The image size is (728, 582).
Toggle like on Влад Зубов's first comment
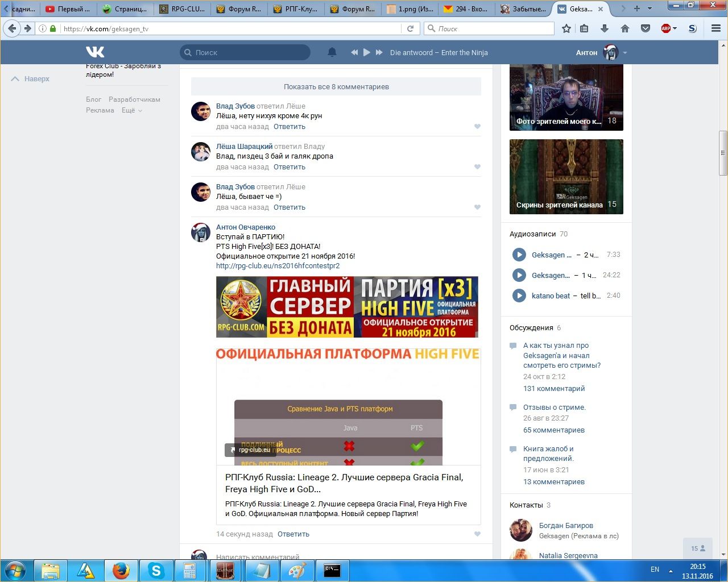pyautogui.click(x=477, y=127)
